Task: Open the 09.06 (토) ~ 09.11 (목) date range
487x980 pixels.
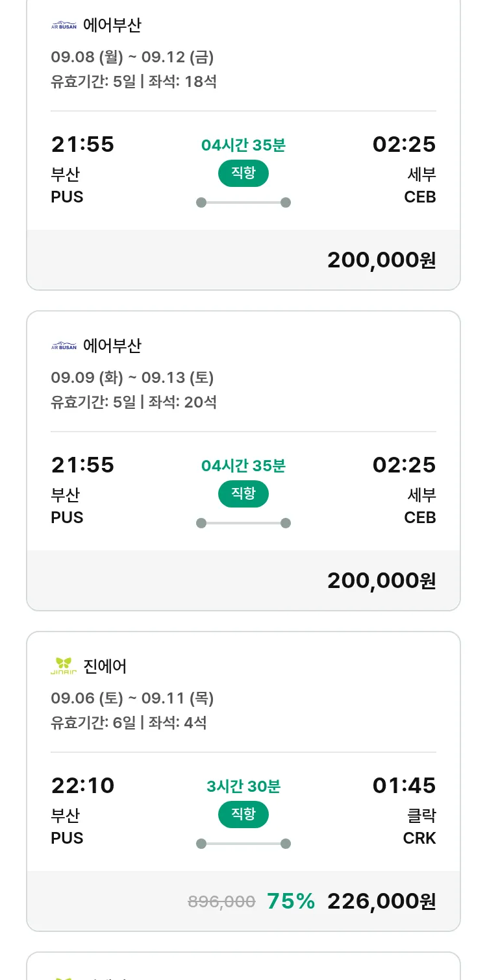Action: click(132, 698)
